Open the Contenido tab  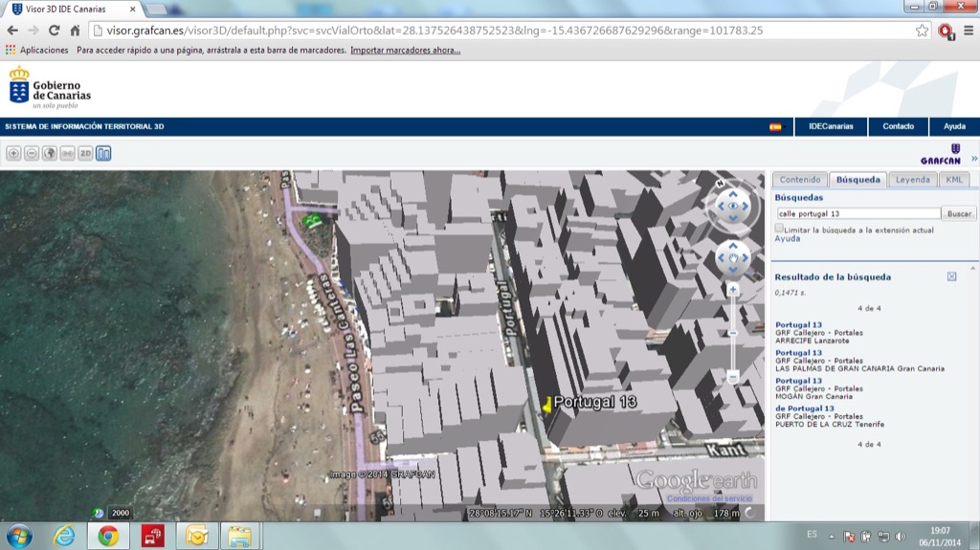pyautogui.click(x=800, y=180)
